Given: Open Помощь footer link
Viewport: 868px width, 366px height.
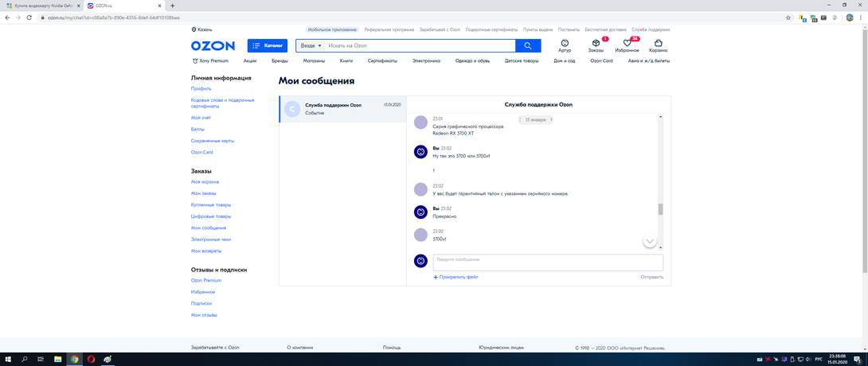Looking at the screenshot, I should [392, 348].
